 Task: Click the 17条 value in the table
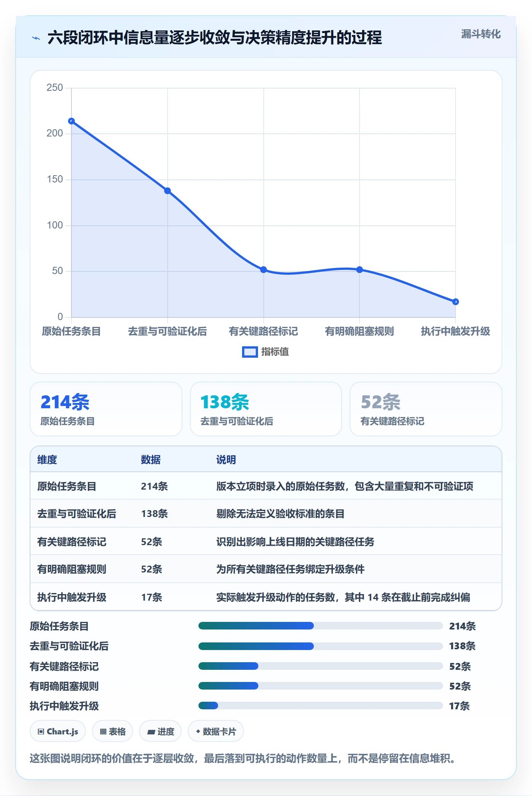click(152, 597)
